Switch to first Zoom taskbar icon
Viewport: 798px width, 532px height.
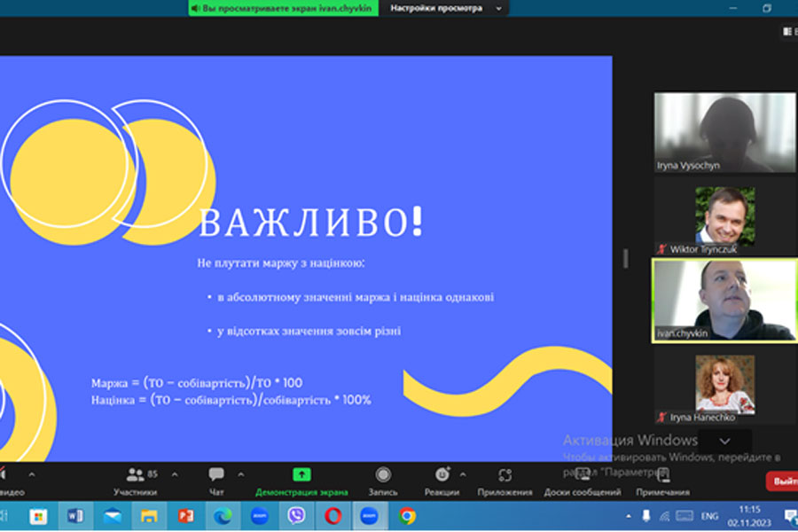click(x=260, y=516)
